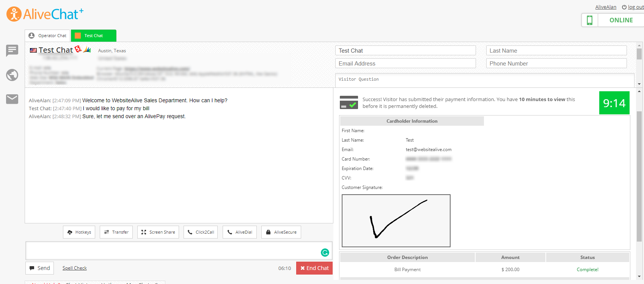This screenshot has height=284, width=644.
Task: Click the Click2Call button
Action: click(201, 232)
